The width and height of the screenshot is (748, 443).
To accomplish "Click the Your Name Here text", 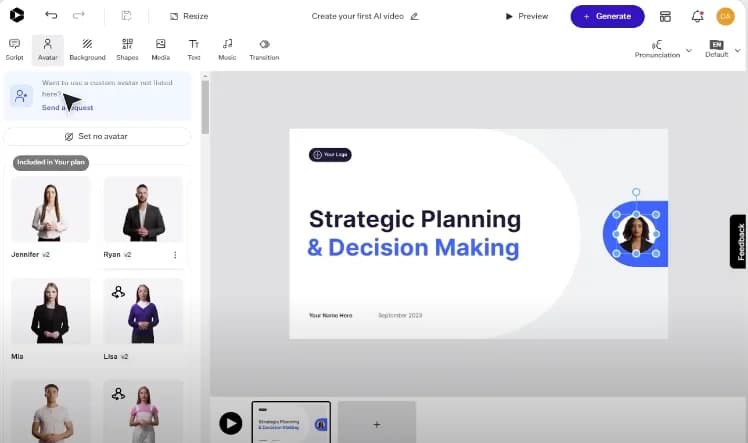I will pyautogui.click(x=331, y=316).
